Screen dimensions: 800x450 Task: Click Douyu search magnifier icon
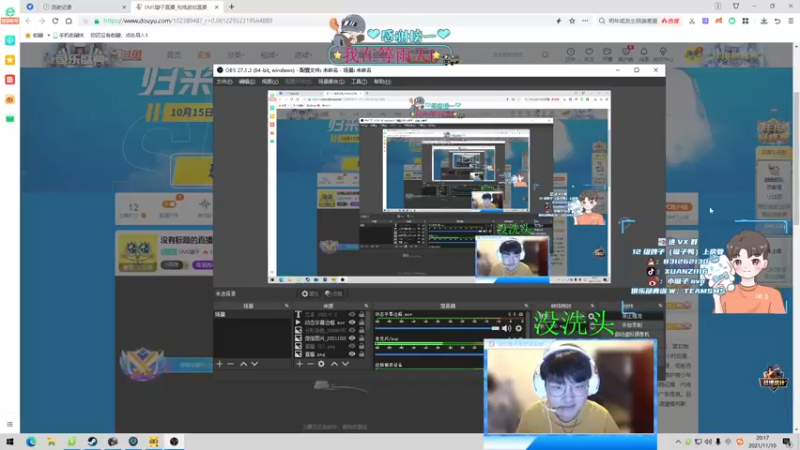click(x=545, y=55)
